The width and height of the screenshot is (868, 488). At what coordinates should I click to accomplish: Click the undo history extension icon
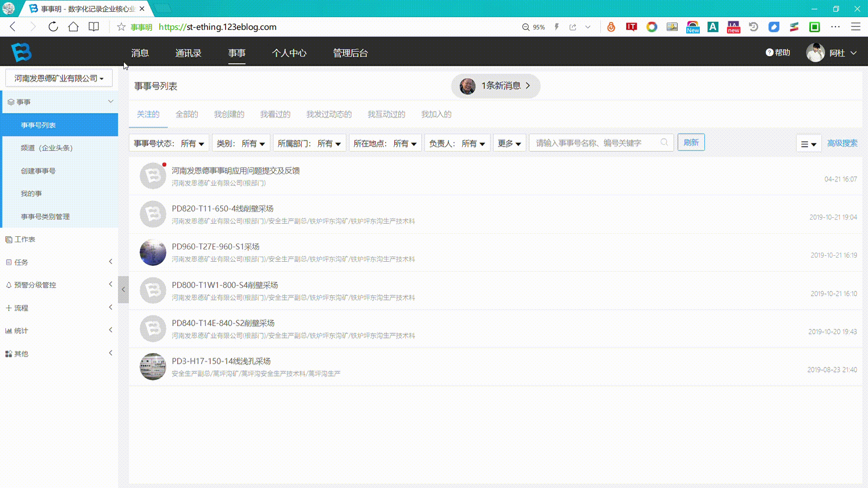coord(754,27)
